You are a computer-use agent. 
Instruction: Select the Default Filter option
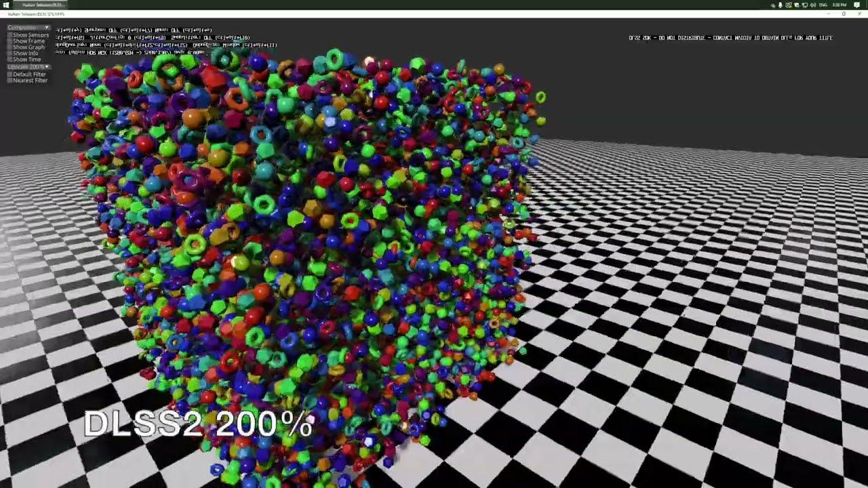[x=9, y=74]
